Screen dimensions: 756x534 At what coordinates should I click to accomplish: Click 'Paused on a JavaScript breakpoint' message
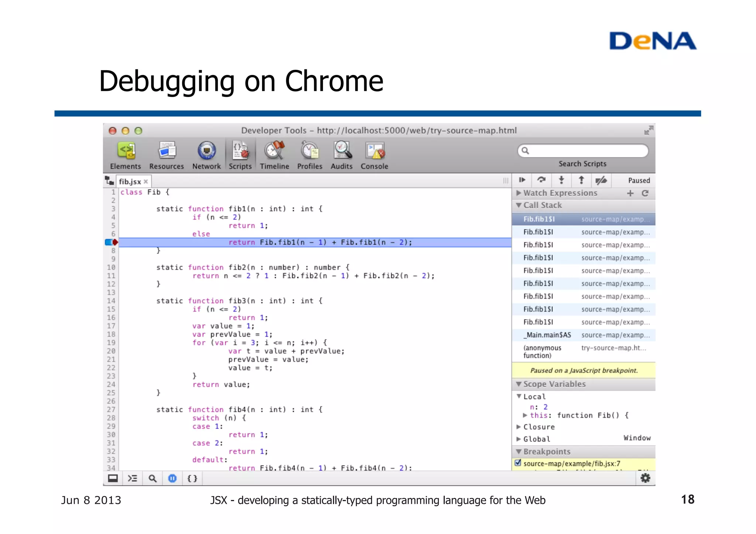pos(584,371)
